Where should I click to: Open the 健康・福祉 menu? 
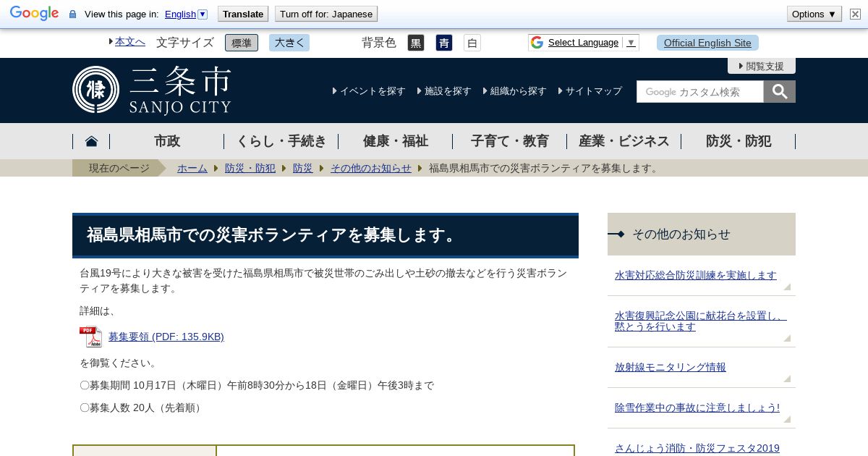pyautogui.click(x=396, y=141)
